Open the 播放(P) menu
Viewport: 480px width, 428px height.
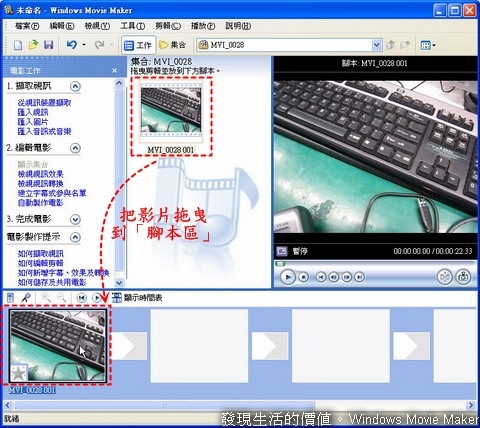[x=203, y=26]
